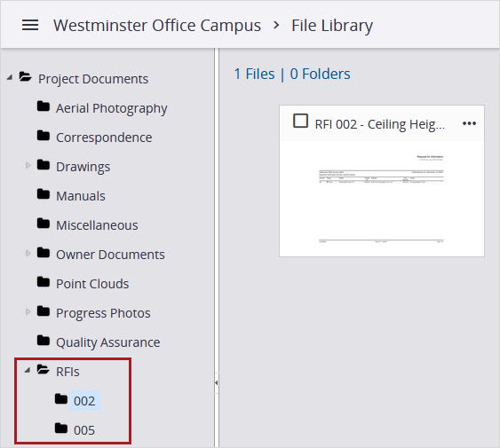Collapse the Project Documents tree node
The image size is (500, 448).
[x=10, y=77]
